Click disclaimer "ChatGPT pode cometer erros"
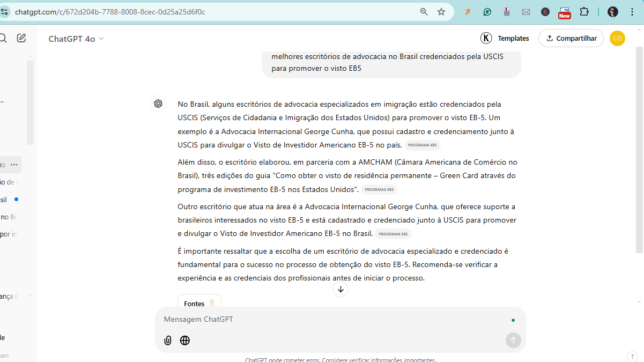 [x=340, y=359]
